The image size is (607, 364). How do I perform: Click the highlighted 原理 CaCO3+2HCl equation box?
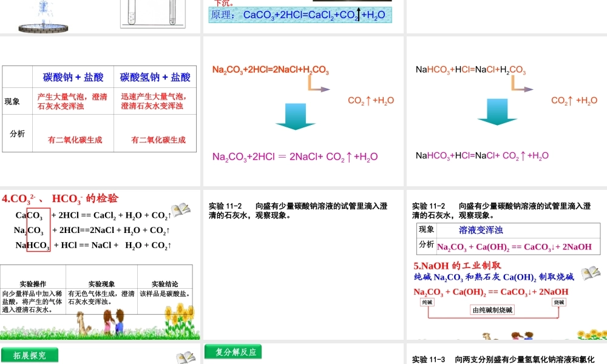(x=300, y=15)
